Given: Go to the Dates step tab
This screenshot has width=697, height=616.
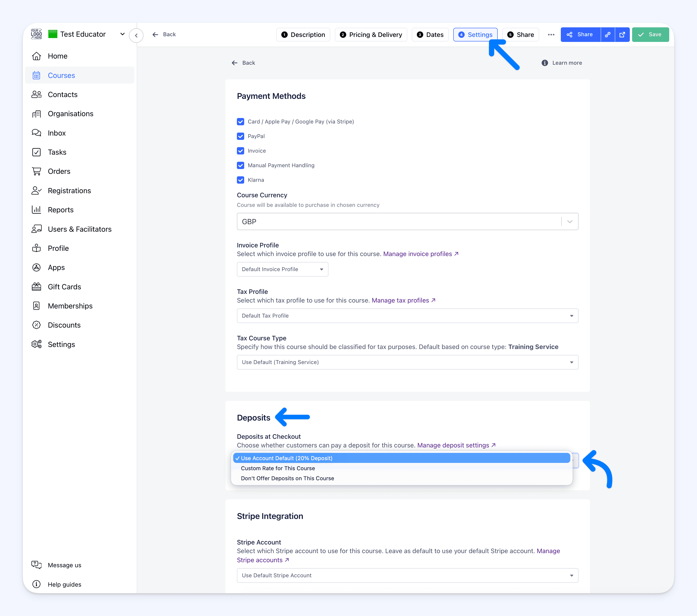Looking at the screenshot, I should (430, 34).
